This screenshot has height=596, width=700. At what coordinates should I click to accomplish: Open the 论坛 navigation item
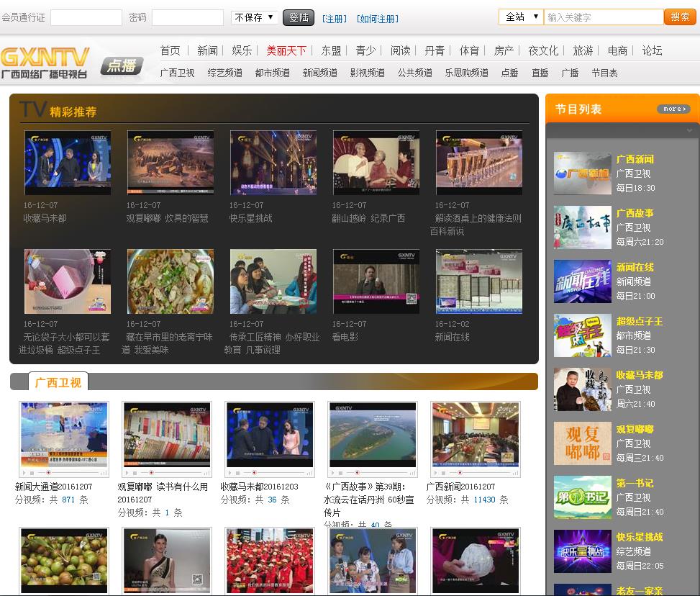tap(652, 50)
